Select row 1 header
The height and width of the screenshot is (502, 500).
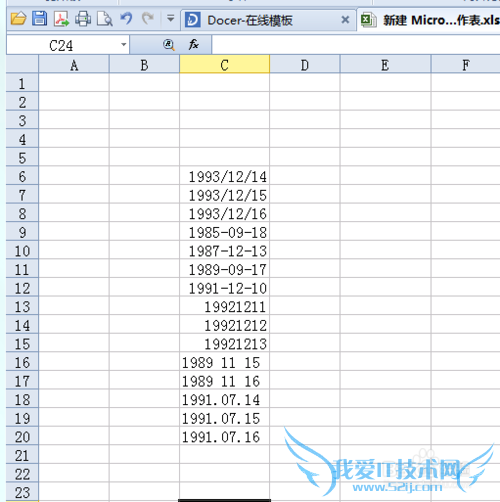coord(22,83)
